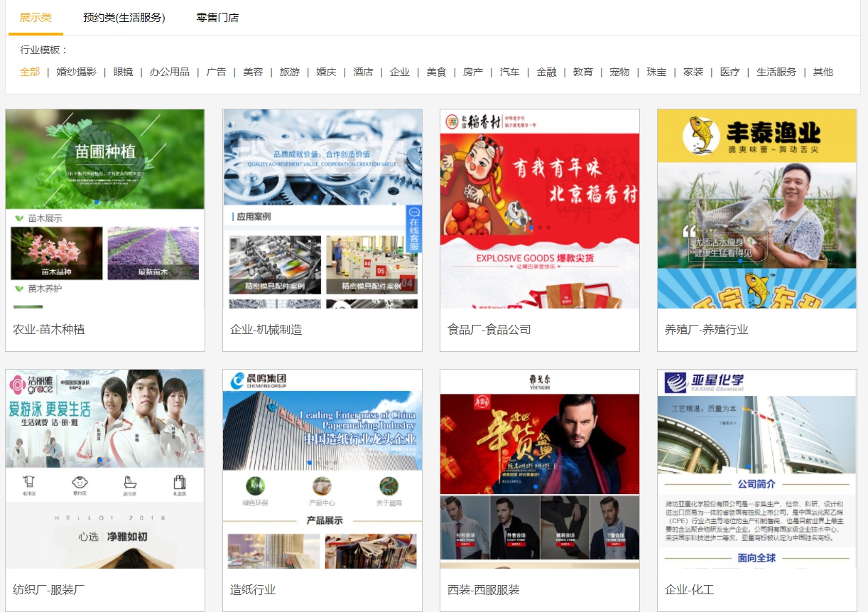Click the 最新苗木 lavender field picture
The height and width of the screenshot is (612, 868).
tap(153, 253)
